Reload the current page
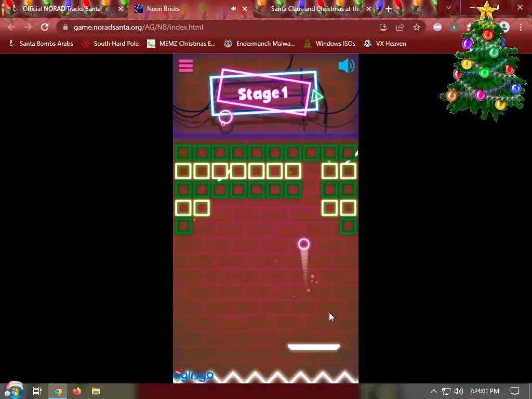The width and height of the screenshot is (532, 399). point(45,27)
